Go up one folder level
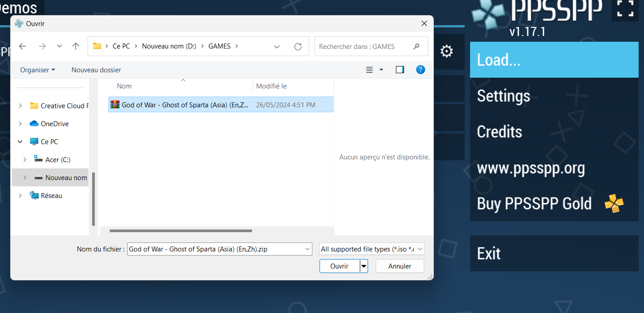This screenshot has height=313, width=644. [x=76, y=46]
